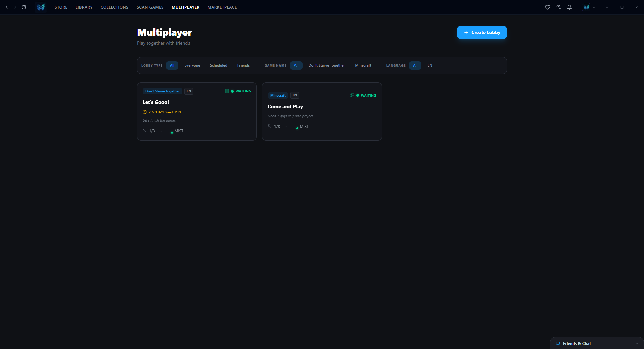Filter games by Minecraft
The image size is (644, 349).
pyautogui.click(x=363, y=65)
